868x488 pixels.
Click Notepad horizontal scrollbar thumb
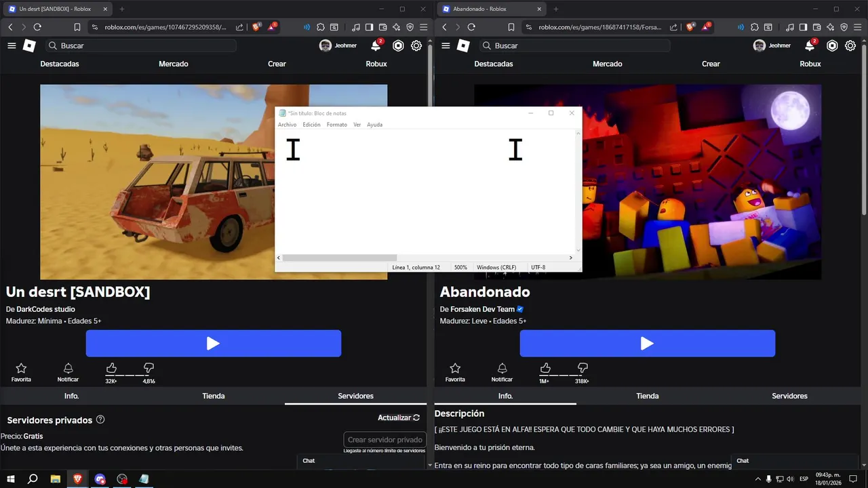[x=339, y=258]
